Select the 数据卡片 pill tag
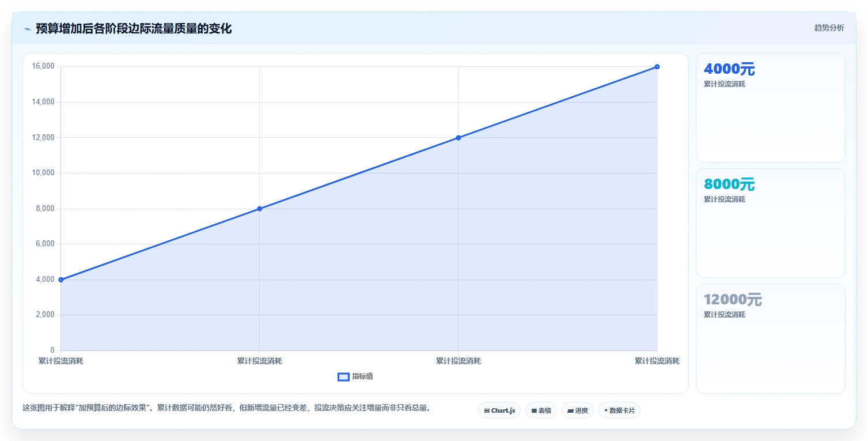 point(619,410)
